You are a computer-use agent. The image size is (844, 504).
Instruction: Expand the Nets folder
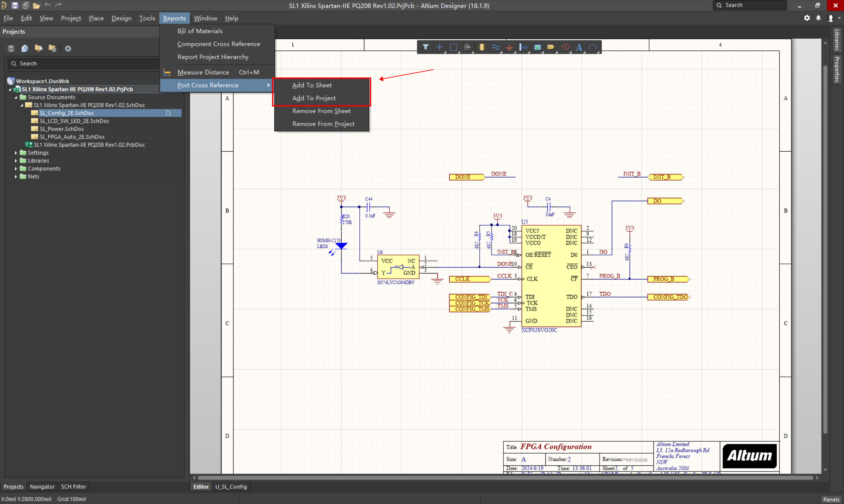tap(16, 177)
